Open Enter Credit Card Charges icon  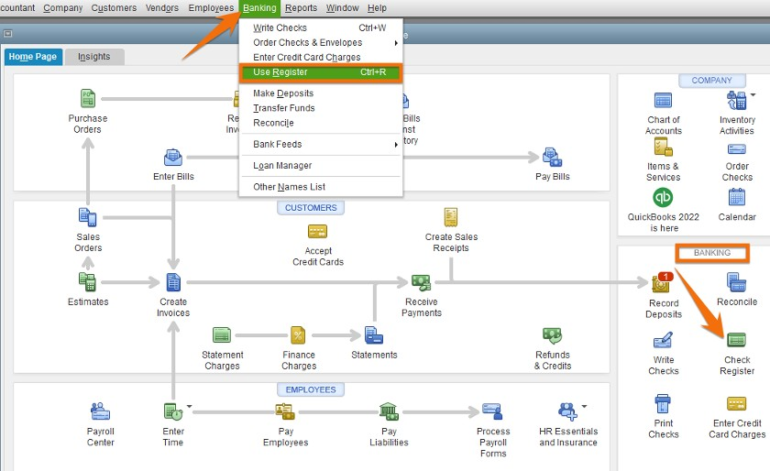(x=736, y=404)
